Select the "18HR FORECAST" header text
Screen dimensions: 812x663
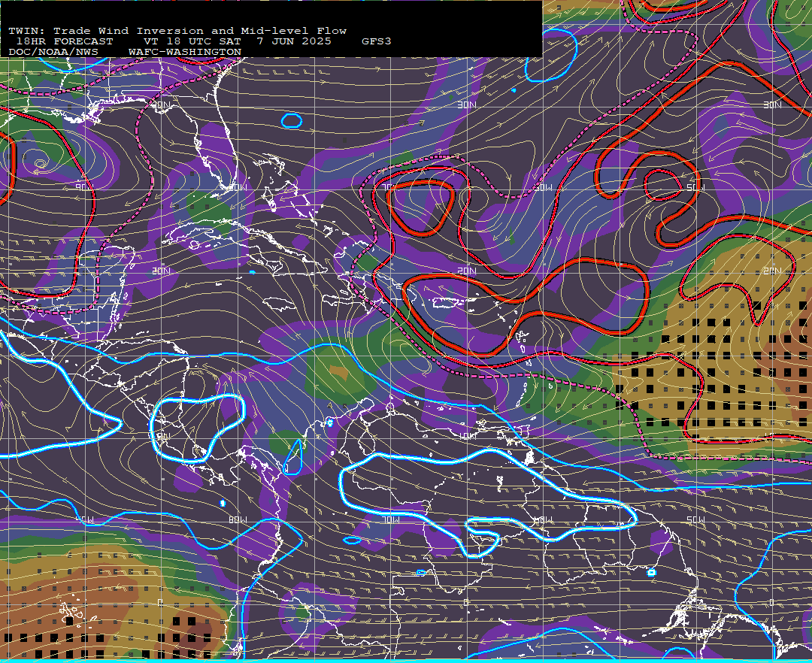point(65,41)
